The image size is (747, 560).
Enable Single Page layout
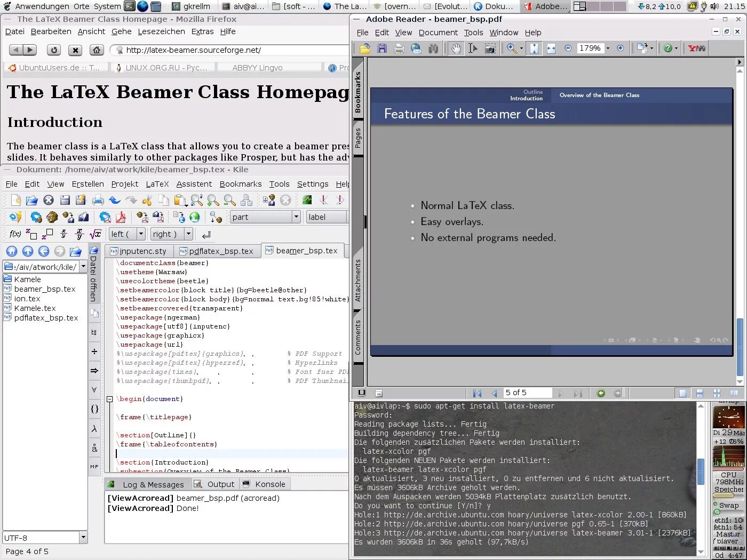pos(682,394)
